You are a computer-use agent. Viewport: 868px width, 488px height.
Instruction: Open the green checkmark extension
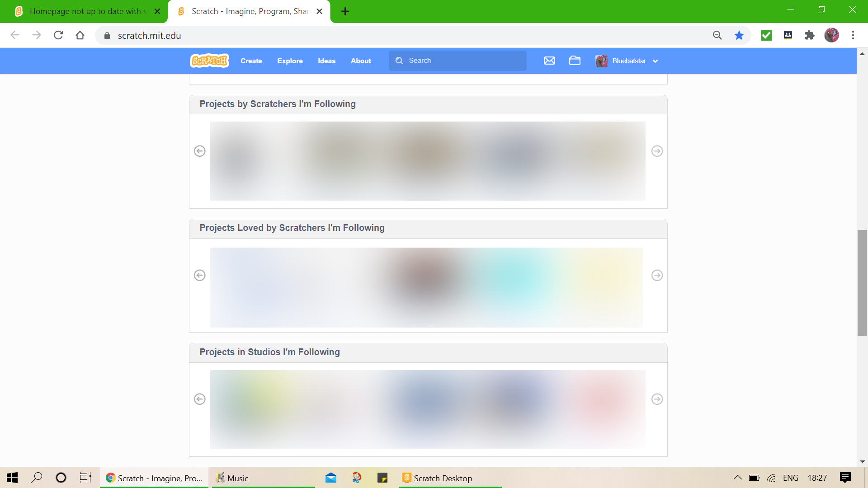pyautogui.click(x=766, y=35)
